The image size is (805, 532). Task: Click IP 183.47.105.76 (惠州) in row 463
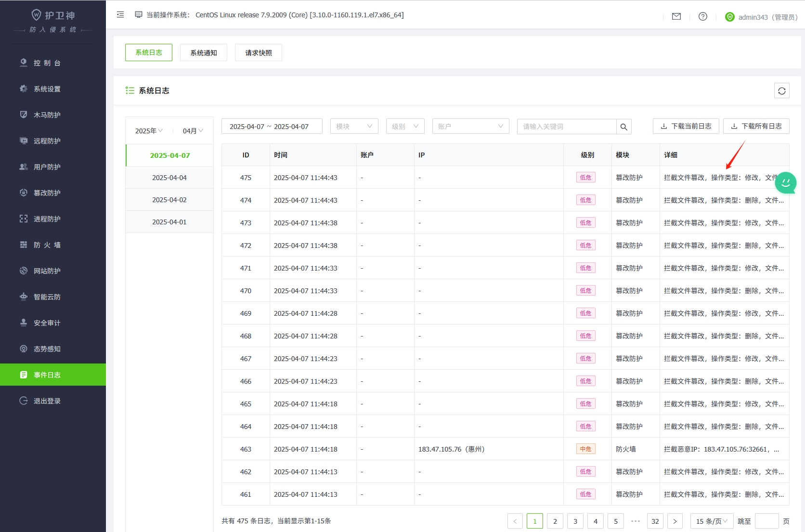tap(452, 449)
